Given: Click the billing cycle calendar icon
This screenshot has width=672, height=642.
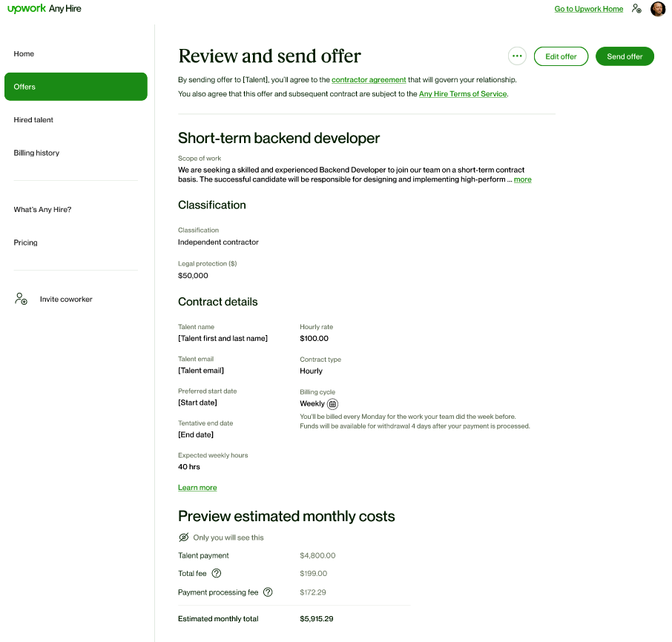Looking at the screenshot, I should (x=333, y=404).
